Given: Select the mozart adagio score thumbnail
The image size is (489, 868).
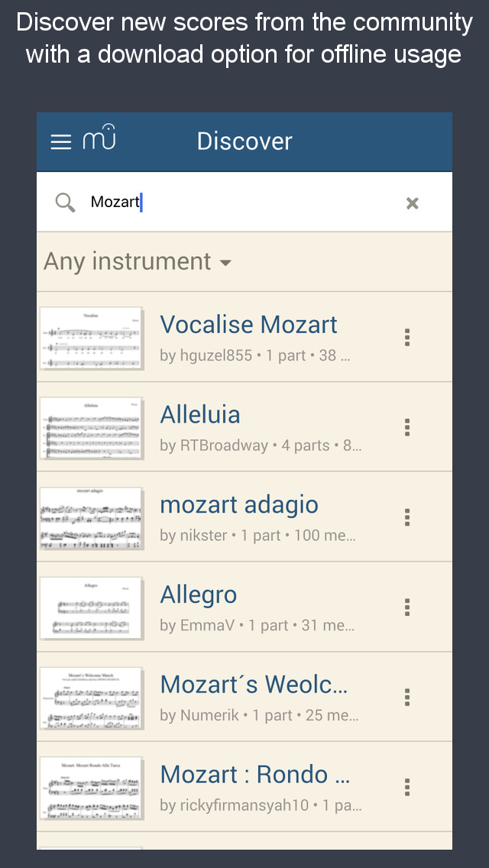Looking at the screenshot, I should click(x=91, y=517).
